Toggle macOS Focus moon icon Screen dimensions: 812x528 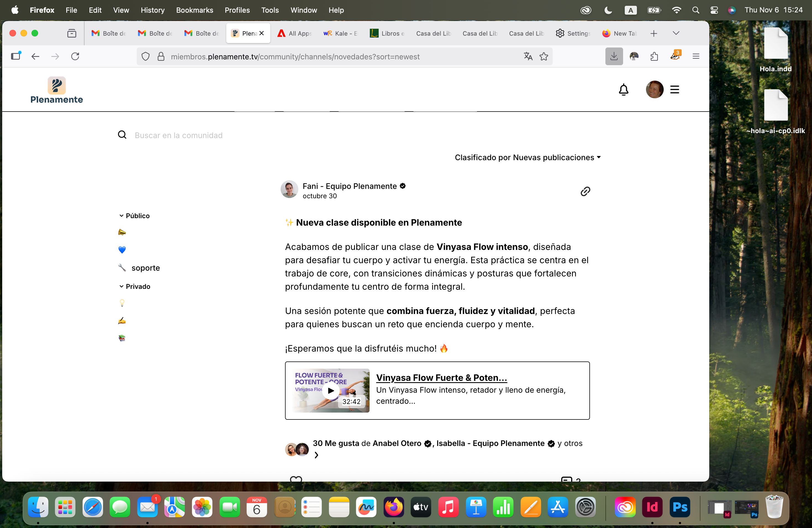click(608, 10)
